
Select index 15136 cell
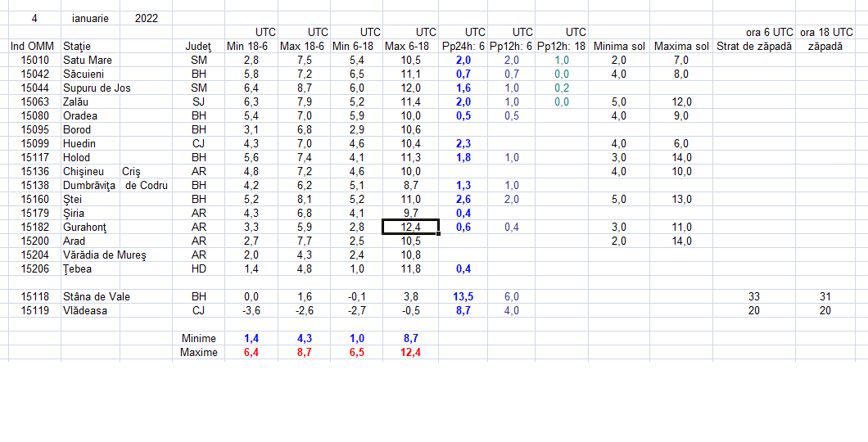35,172
